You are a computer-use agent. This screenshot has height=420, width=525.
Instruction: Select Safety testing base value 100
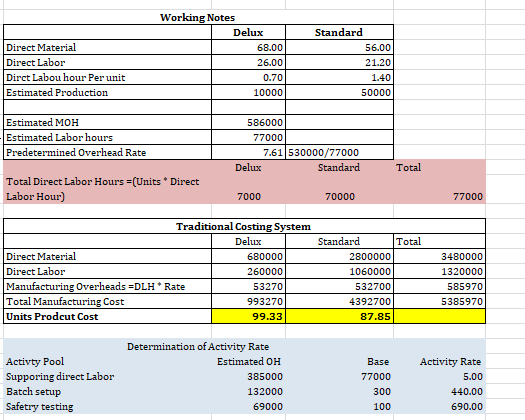point(382,407)
